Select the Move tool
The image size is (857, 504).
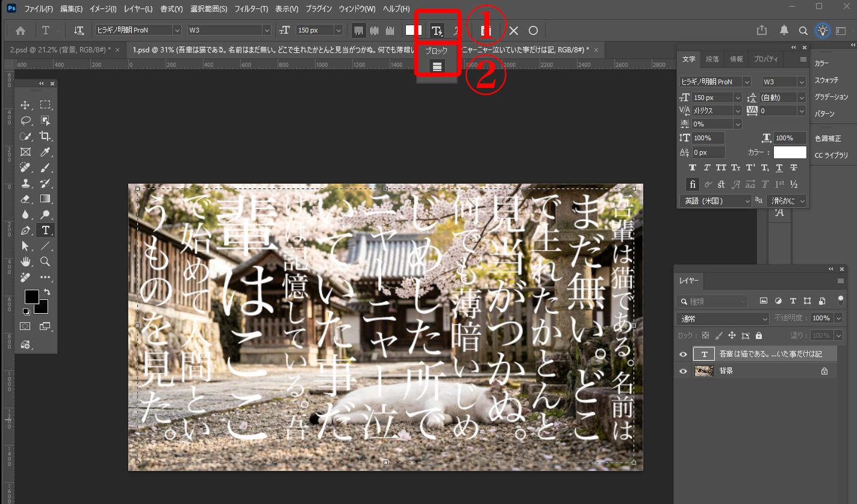pyautogui.click(x=25, y=105)
